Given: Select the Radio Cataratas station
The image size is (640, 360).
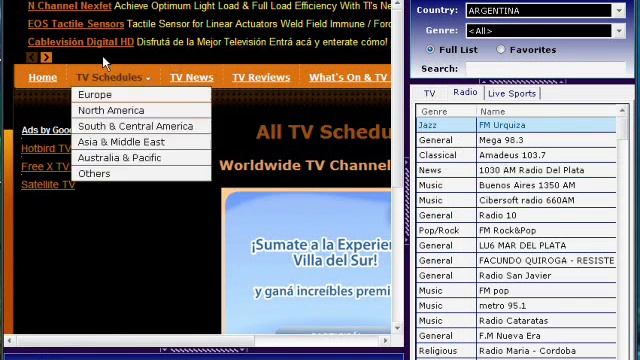Looking at the screenshot, I should coord(516,321).
